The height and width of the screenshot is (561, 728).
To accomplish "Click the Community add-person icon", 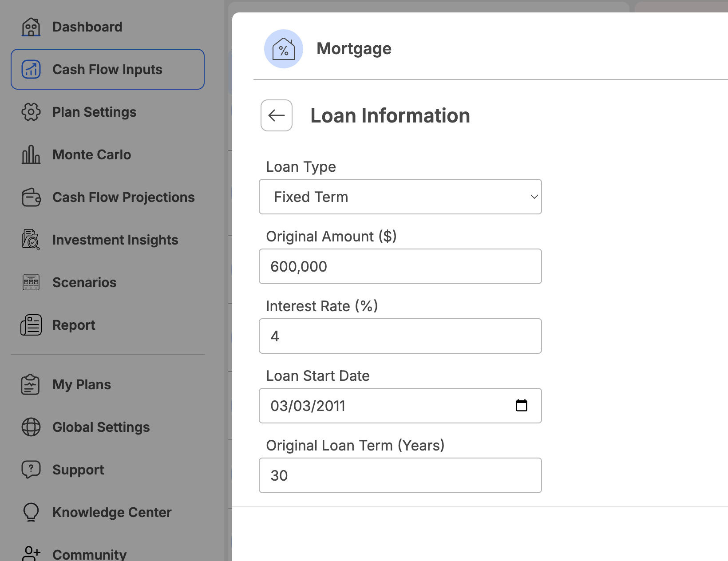I will 31,554.
